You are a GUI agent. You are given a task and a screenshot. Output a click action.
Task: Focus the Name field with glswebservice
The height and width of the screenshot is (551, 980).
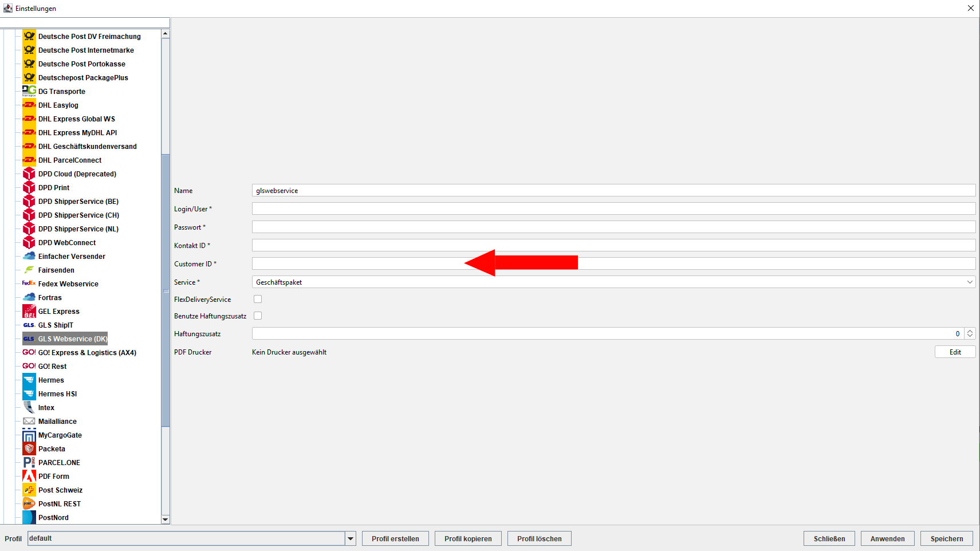(613, 190)
